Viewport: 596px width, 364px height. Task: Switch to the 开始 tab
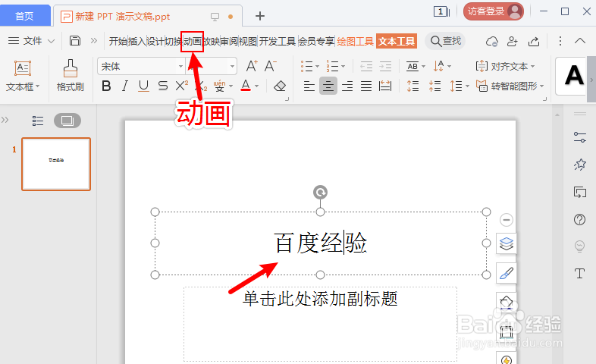click(x=118, y=41)
